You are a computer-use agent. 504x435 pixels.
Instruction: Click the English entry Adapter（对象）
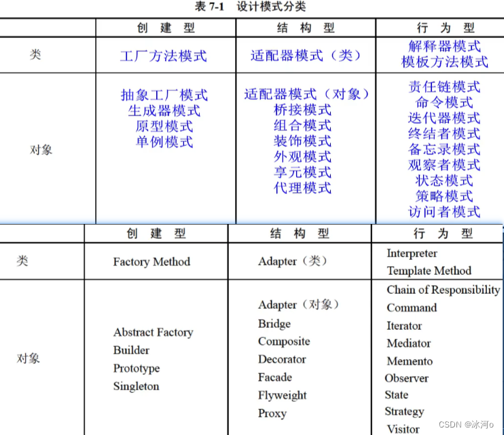299,305
